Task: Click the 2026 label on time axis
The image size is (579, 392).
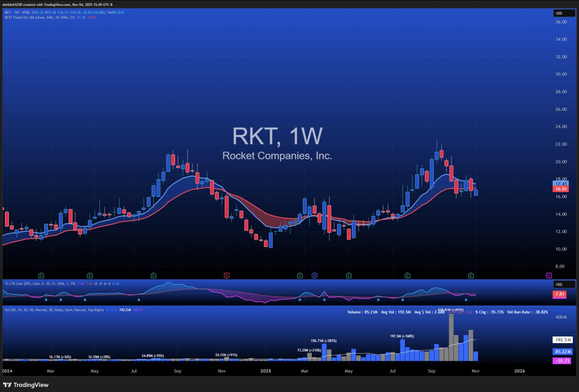Action: click(520, 371)
